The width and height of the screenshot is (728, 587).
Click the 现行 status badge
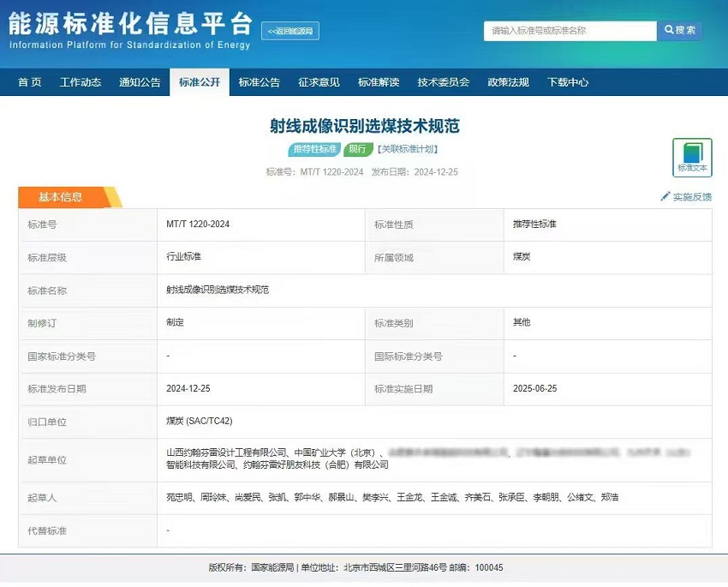[356, 149]
